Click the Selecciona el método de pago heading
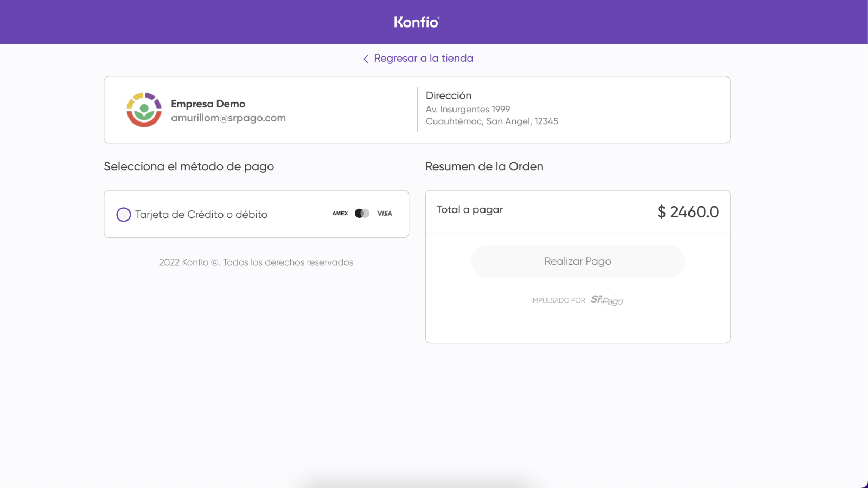Viewport: 868px width, 488px height. pos(189,166)
